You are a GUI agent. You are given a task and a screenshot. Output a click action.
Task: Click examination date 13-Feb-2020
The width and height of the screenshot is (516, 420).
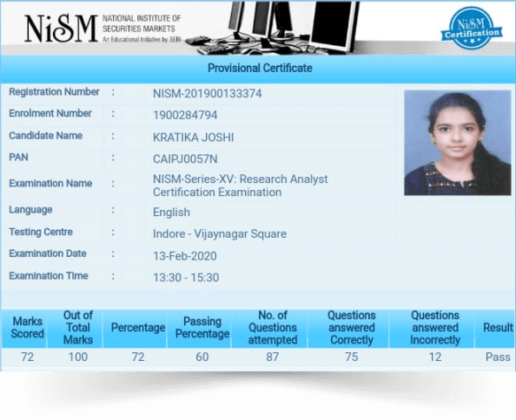click(185, 256)
